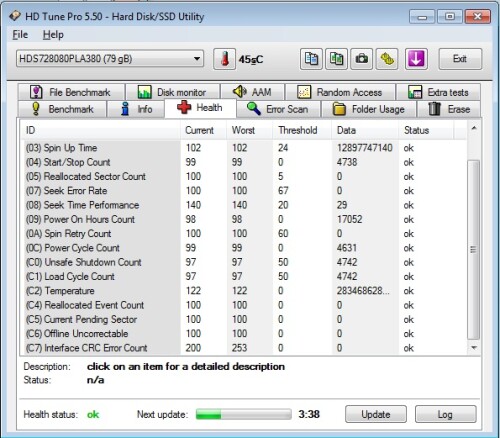Click the Status column header

(426, 130)
